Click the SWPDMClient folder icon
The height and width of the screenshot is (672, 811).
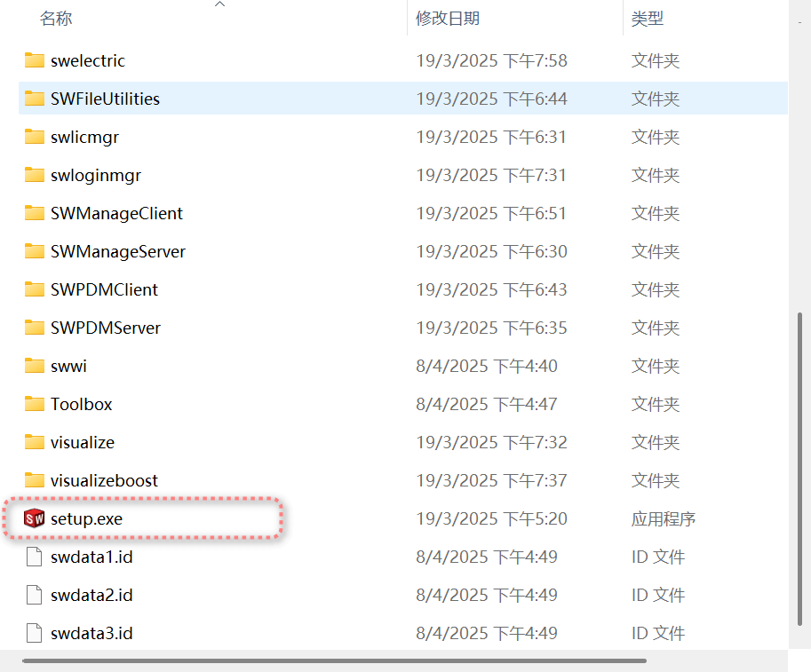[34, 289]
